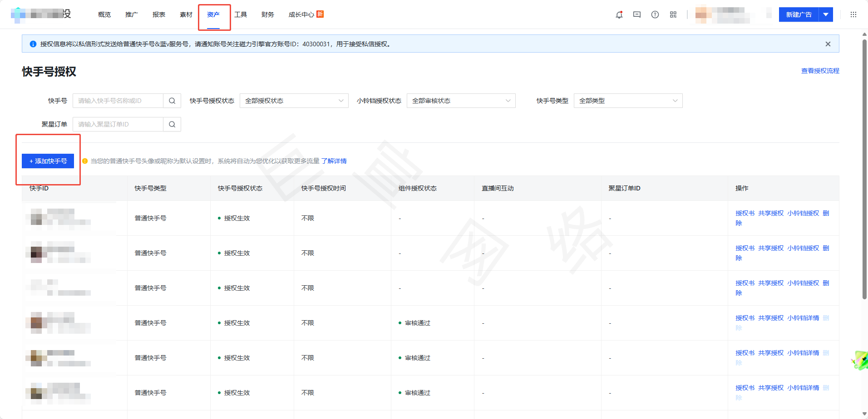Click the help question mark icon
The image size is (868, 419).
[655, 15]
